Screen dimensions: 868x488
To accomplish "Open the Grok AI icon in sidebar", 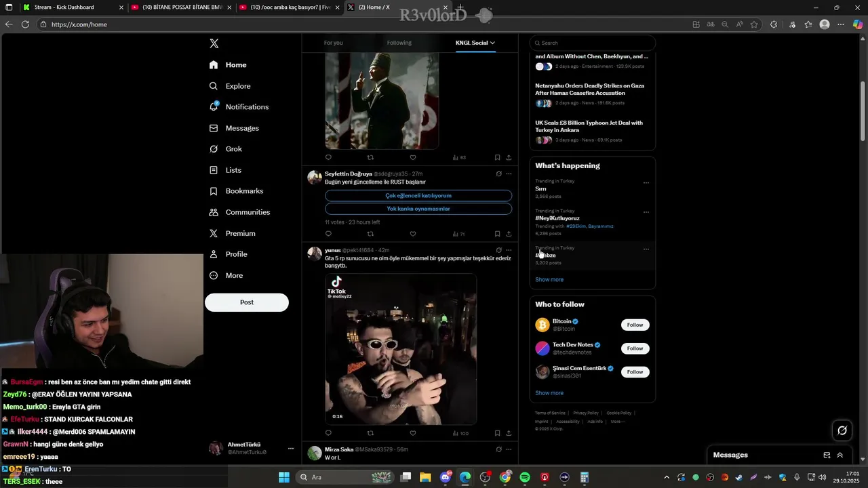I will coord(214,149).
